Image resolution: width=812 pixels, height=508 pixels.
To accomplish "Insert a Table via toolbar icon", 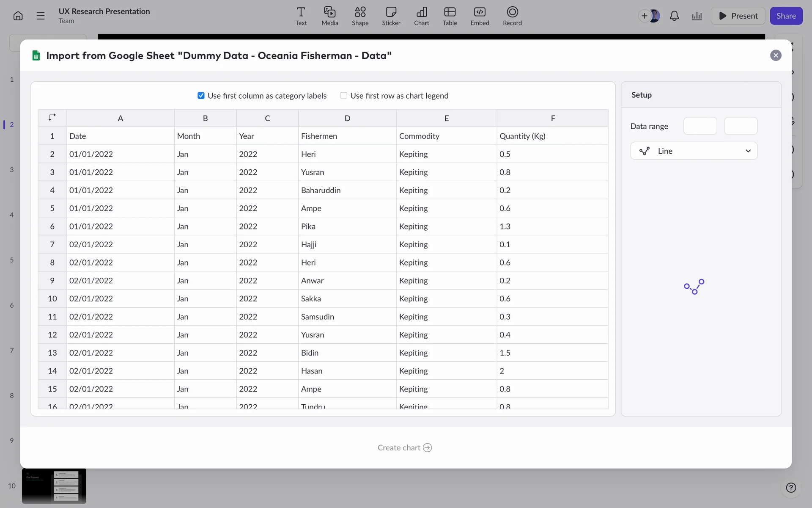I will click(450, 16).
